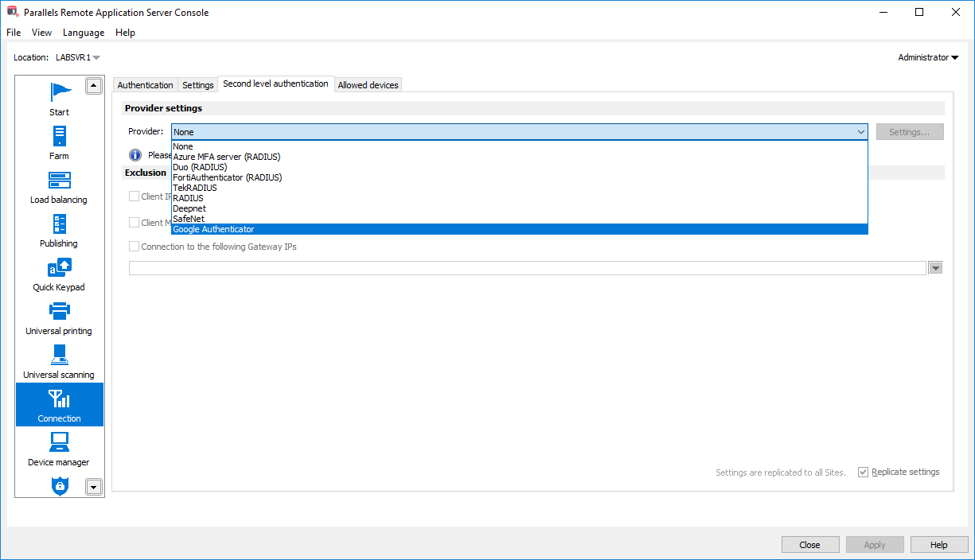This screenshot has height=560, width=975.
Task: Choose Duo (RADIUS) provider
Action: coord(519,167)
